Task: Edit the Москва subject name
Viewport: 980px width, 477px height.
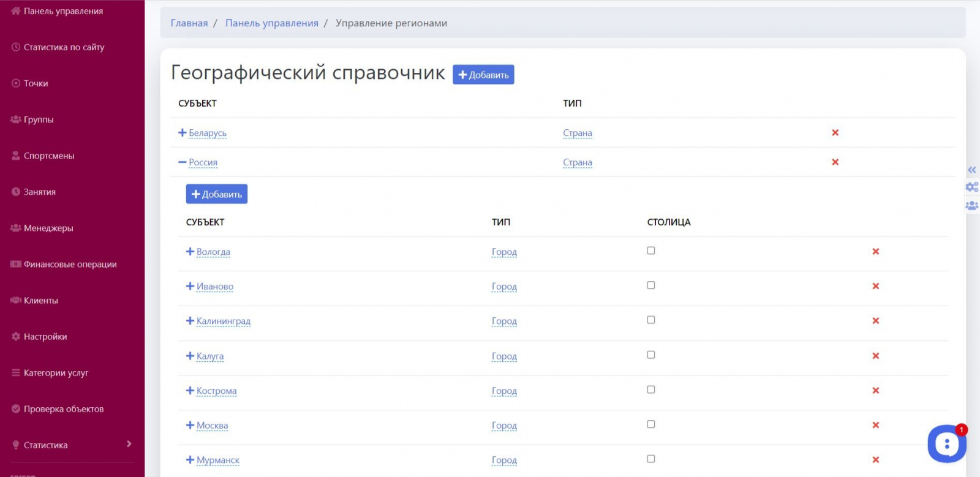Action: pos(213,426)
